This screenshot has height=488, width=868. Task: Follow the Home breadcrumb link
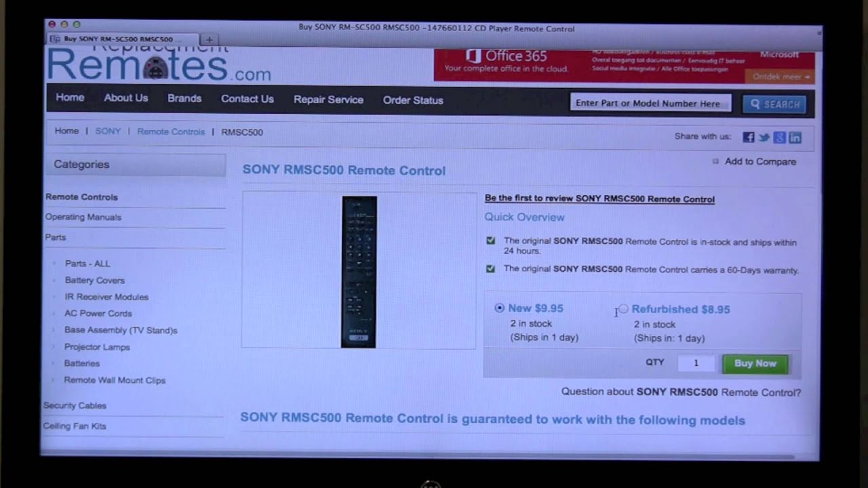tap(66, 131)
